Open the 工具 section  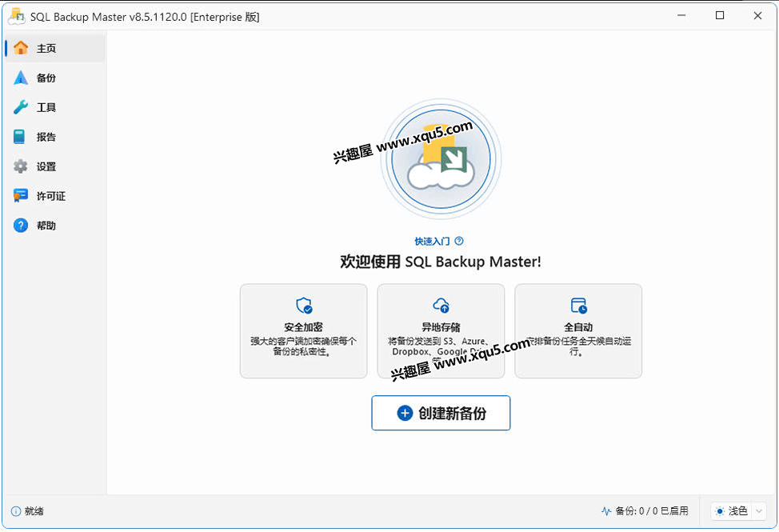pos(55,107)
